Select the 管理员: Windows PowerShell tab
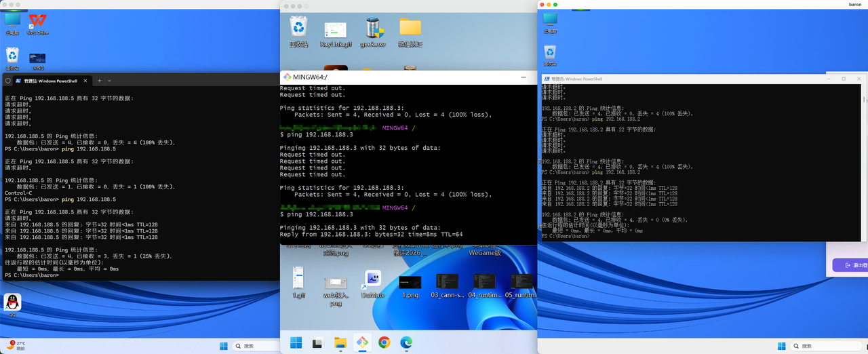This screenshot has height=354, width=868. tap(52, 80)
